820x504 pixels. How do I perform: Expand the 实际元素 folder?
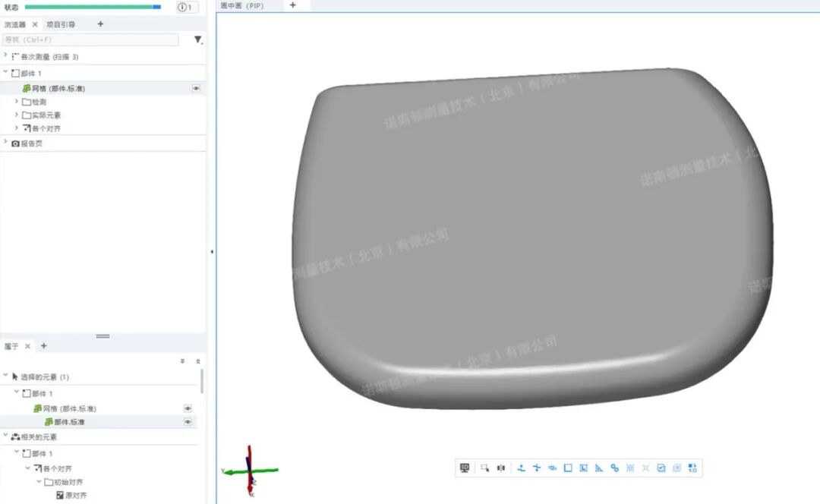(17, 115)
